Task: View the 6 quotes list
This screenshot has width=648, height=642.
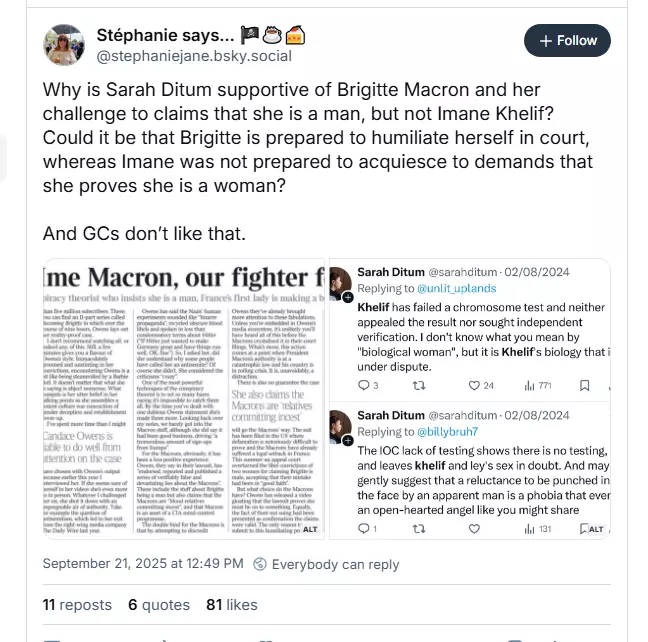Action: 146,605
